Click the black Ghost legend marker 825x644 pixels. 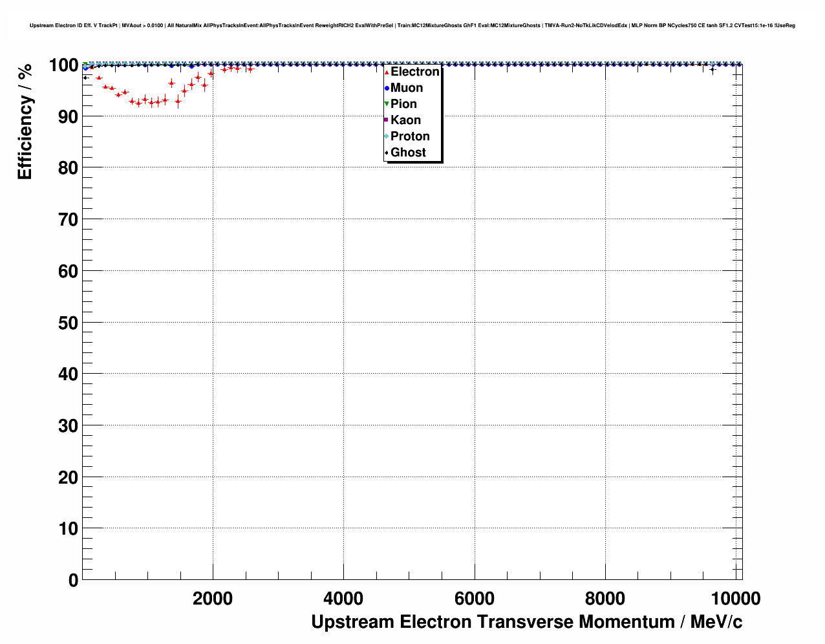(x=387, y=153)
